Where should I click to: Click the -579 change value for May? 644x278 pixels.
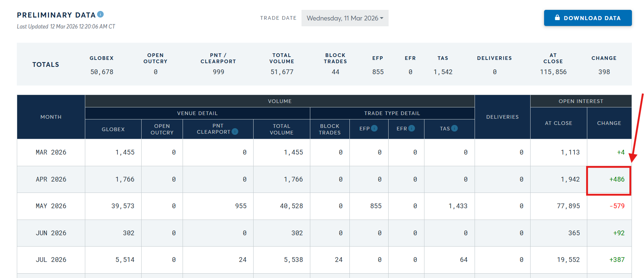tap(617, 206)
